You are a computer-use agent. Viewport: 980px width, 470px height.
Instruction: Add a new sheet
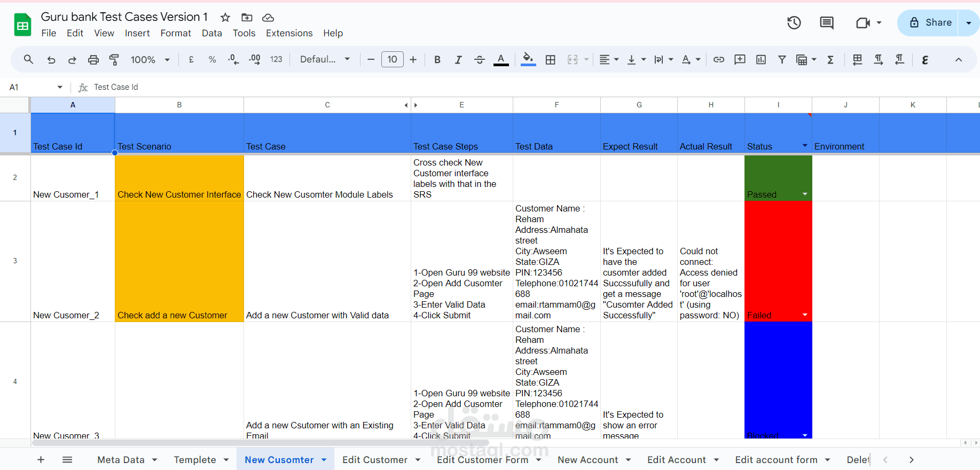pos(41,459)
